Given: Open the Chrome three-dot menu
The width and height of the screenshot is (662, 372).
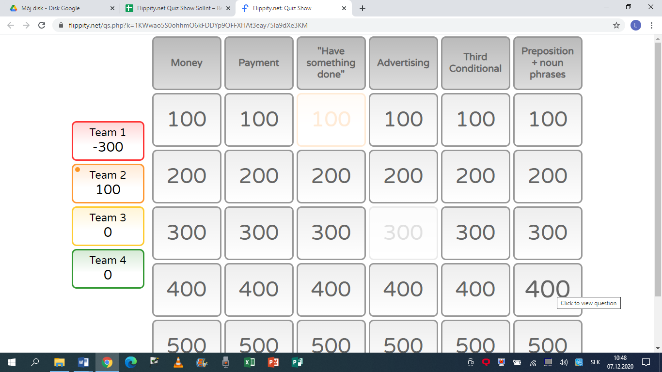Looking at the screenshot, I should 651,25.
